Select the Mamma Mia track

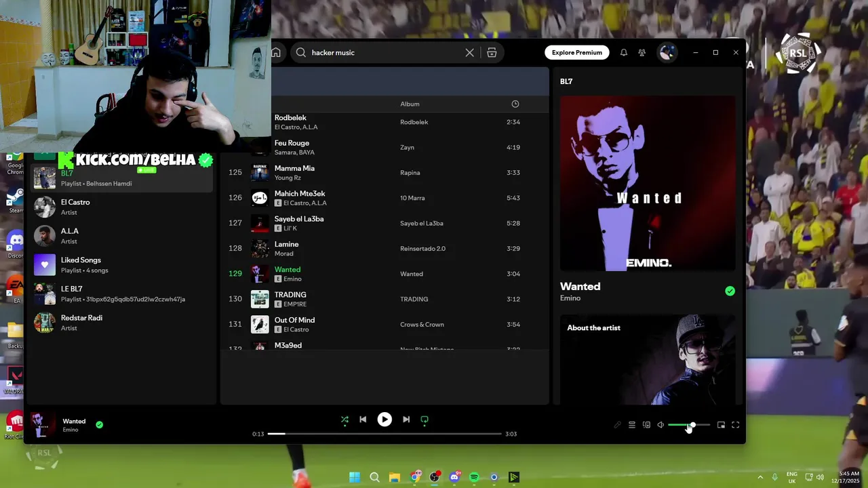384,172
